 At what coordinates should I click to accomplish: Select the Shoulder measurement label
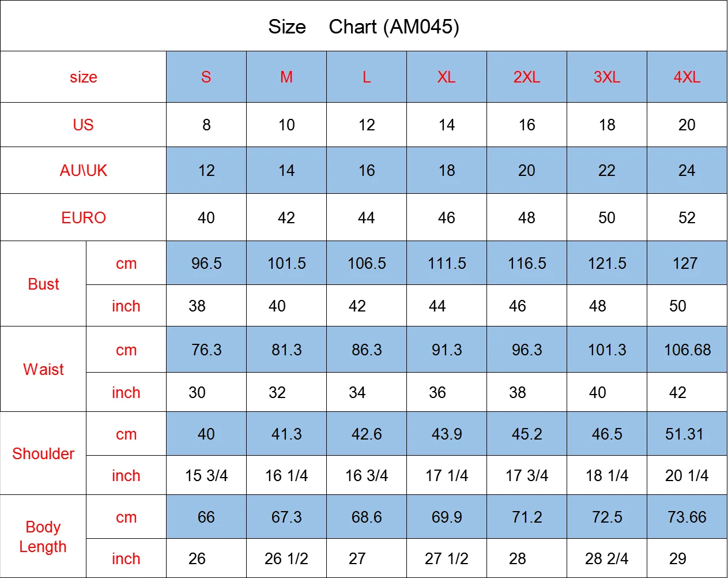pos(43,454)
